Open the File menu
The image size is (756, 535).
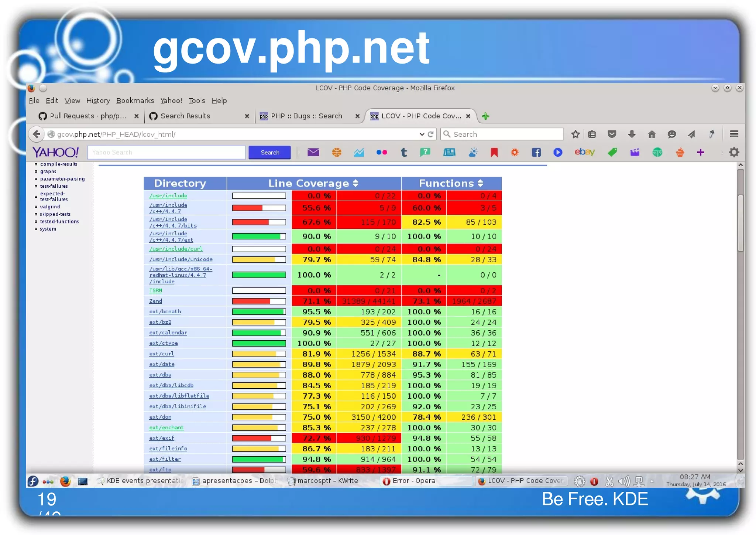click(x=34, y=100)
